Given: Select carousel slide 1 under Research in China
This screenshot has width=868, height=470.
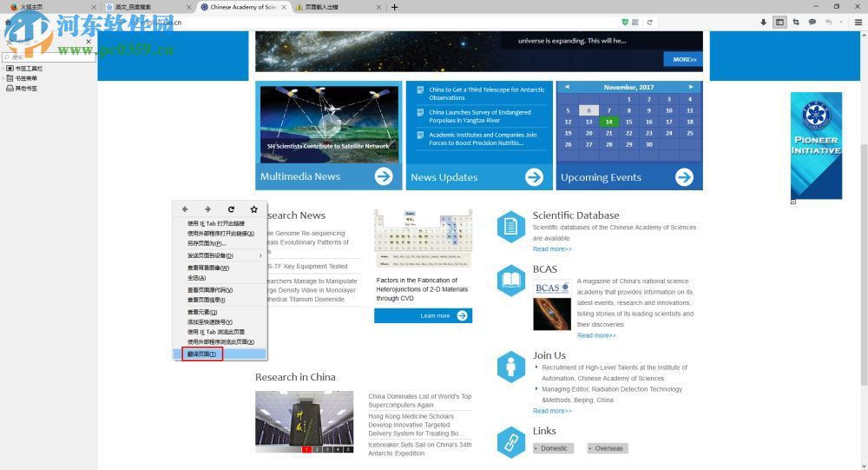Looking at the screenshot, I should point(306,449).
